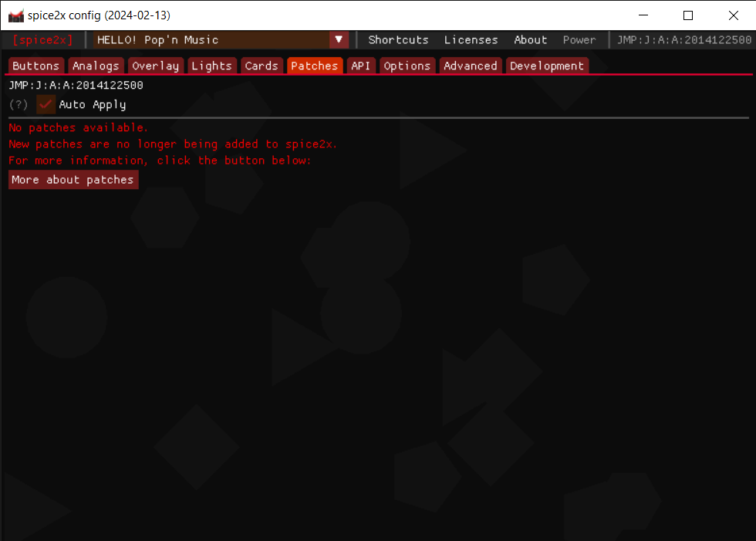This screenshot has height=541, width=756.
Task: Open the Shortcuts menu
Action: click(x=398, y=39)
